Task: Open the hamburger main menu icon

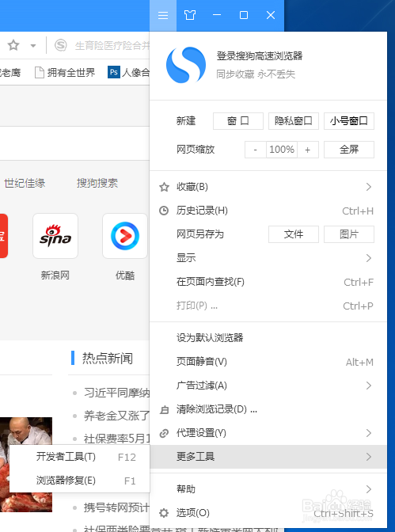Action: (x=163, y=15)
